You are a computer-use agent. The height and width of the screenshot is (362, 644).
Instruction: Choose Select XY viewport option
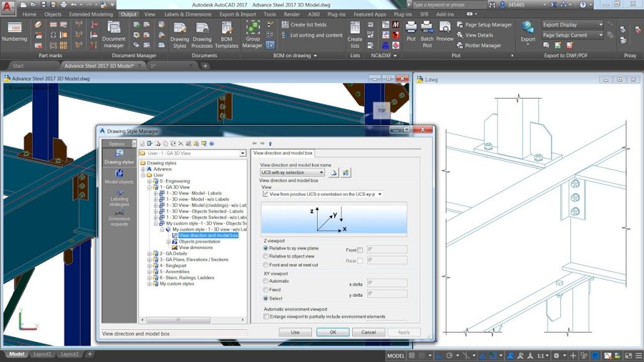pos(266,299)
